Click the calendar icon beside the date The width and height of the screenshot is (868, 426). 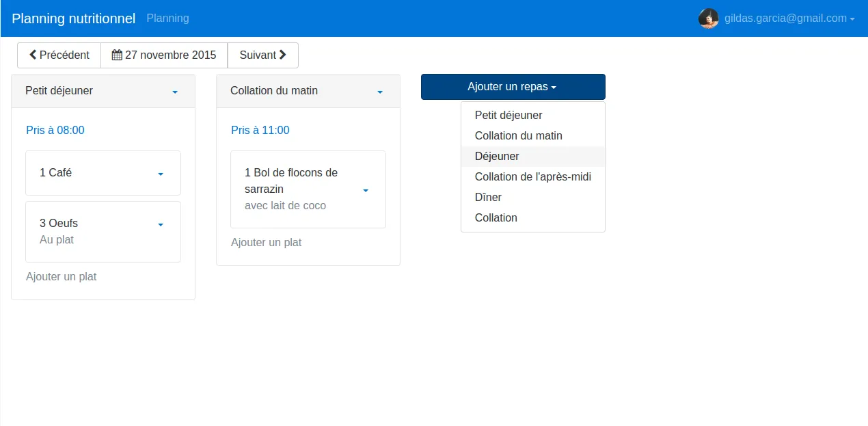pos(116,55)
